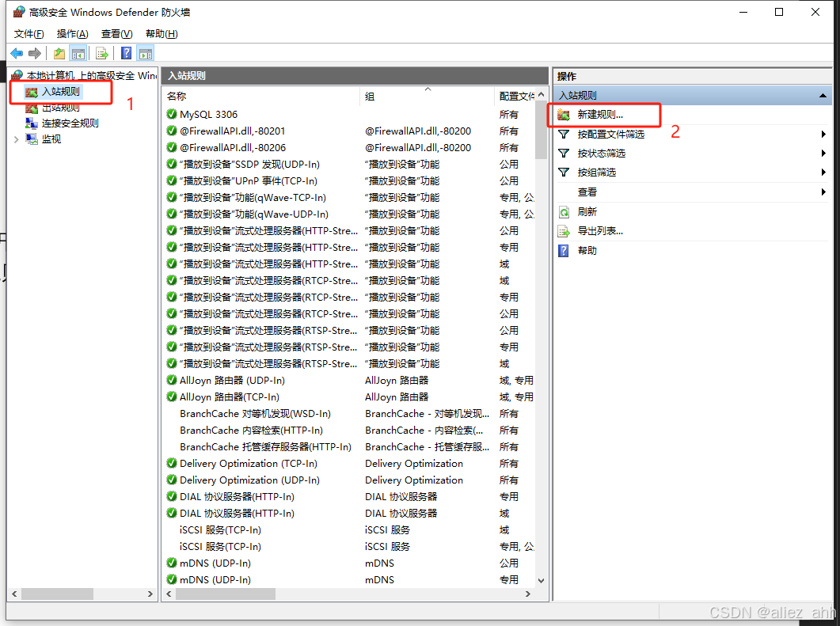Click the Export List toolbar icon
This screenshot has height=626, width=840.
tap(102, 53)
